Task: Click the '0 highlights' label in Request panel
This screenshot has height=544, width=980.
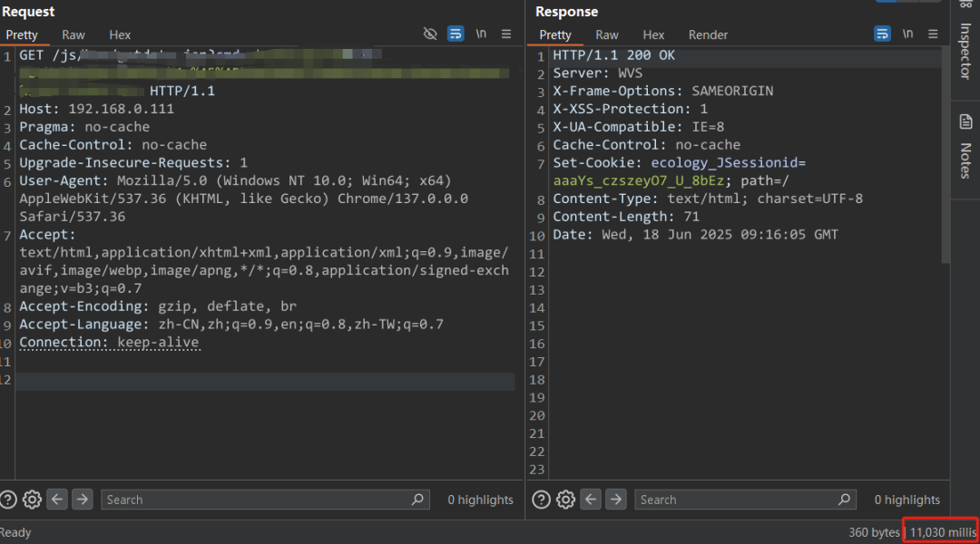Action: point(480,500)
